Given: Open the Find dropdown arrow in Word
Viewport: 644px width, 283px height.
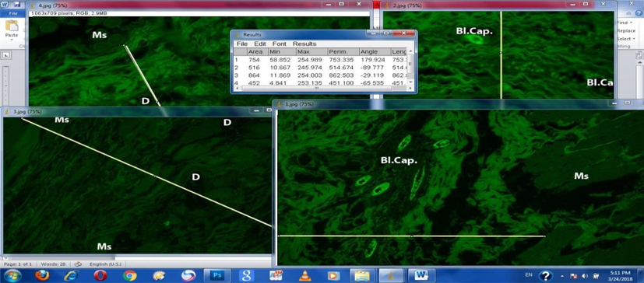Looking at the screenshot, I should [x=632, y=23].
